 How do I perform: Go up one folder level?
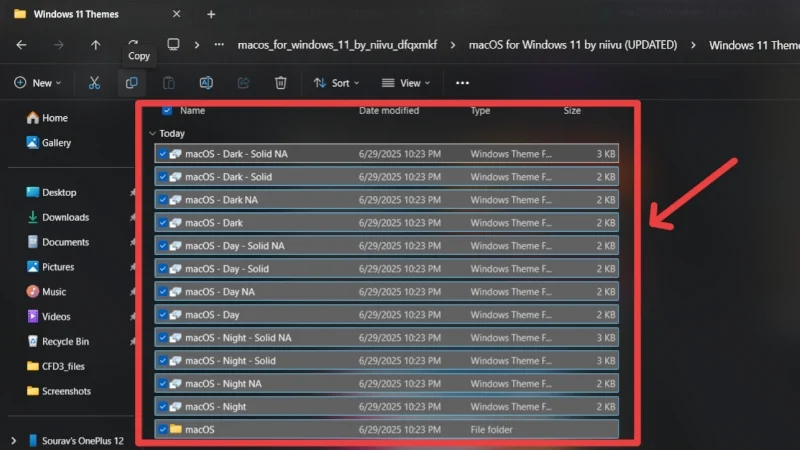[x=95, y=45]
